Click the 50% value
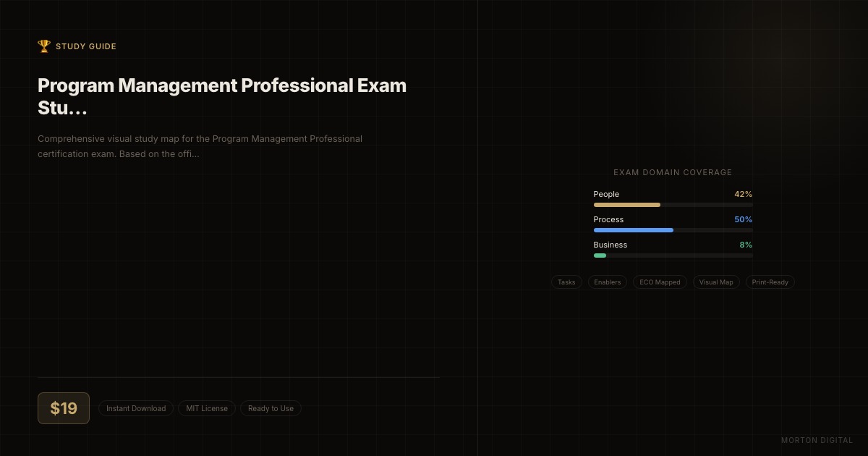Image resolution: width=868 pixels, height=456 pixels. point(744,219)
